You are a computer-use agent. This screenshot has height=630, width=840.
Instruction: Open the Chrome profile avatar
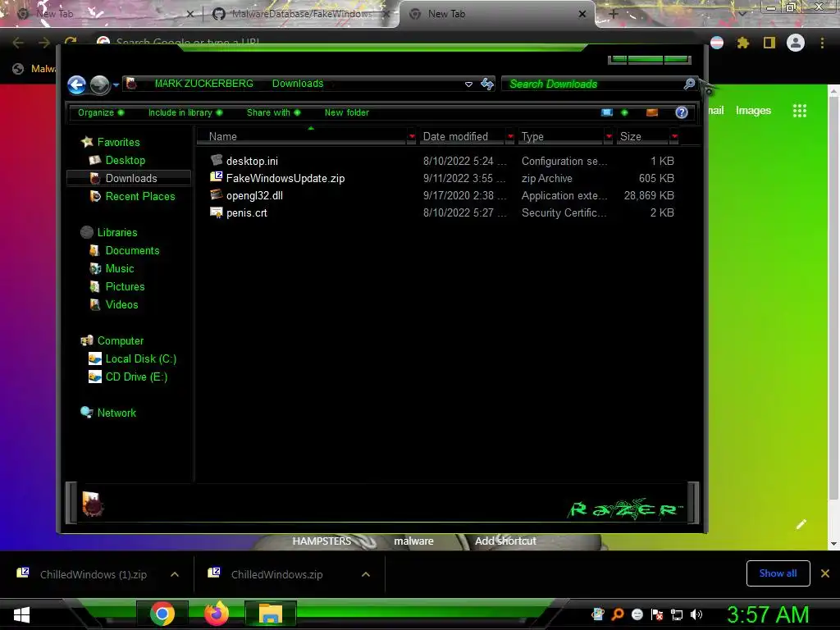point(796,43)
